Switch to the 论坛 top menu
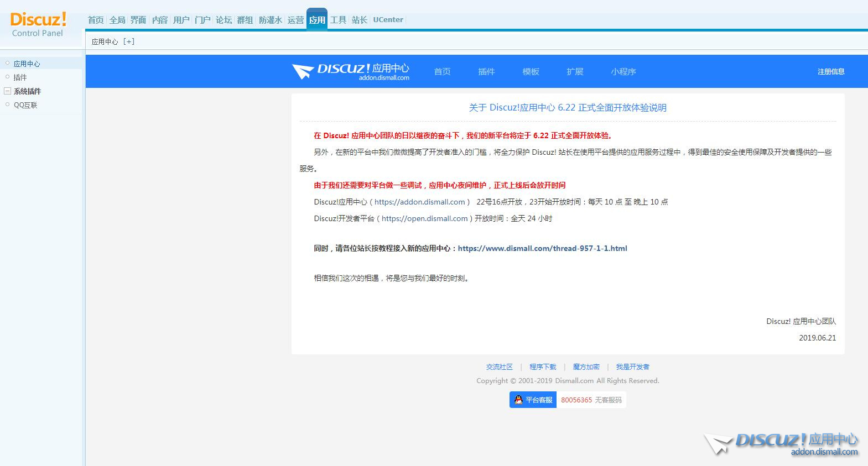 [x=224, y=20]
